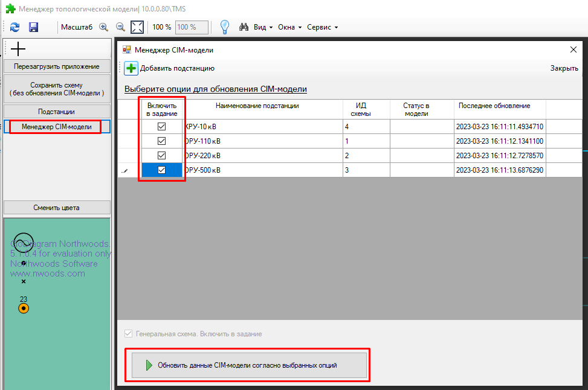Open Подстанции in the left panel
588x390 pixels.
coord(57,112)
